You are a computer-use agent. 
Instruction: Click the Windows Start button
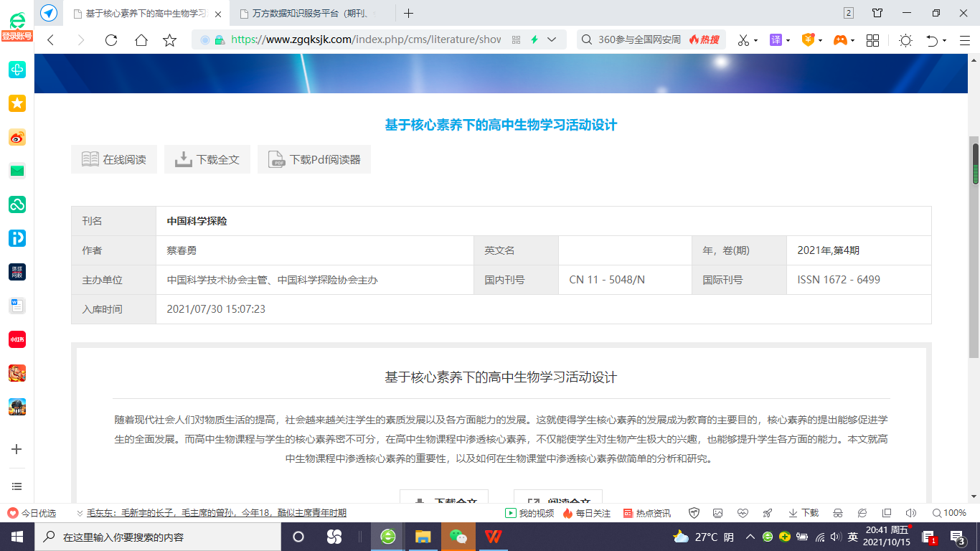[x=17, y=537]
